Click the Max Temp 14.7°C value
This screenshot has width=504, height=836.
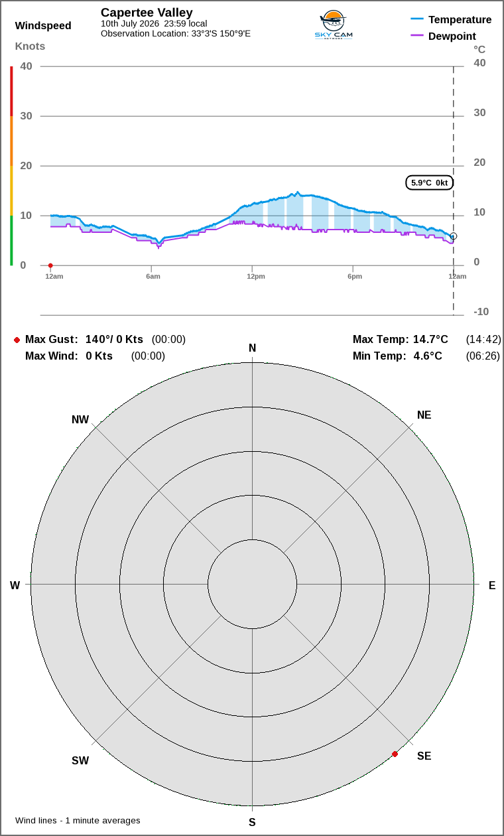(430, 340)
